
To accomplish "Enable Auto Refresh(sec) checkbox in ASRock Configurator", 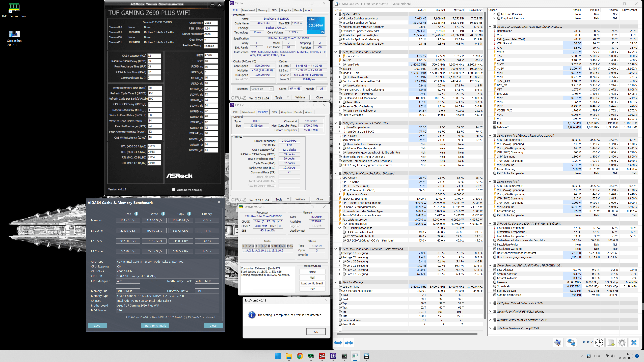I will click(x=174, y=190).
